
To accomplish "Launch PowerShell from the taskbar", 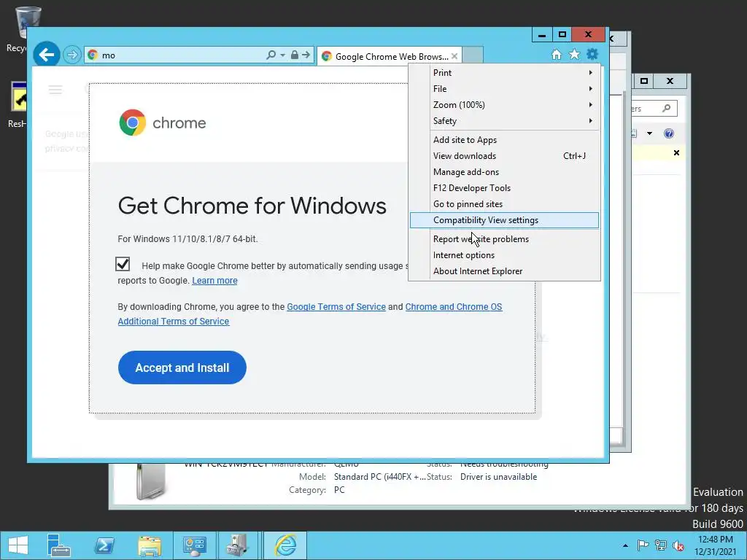I will point(104,545).
